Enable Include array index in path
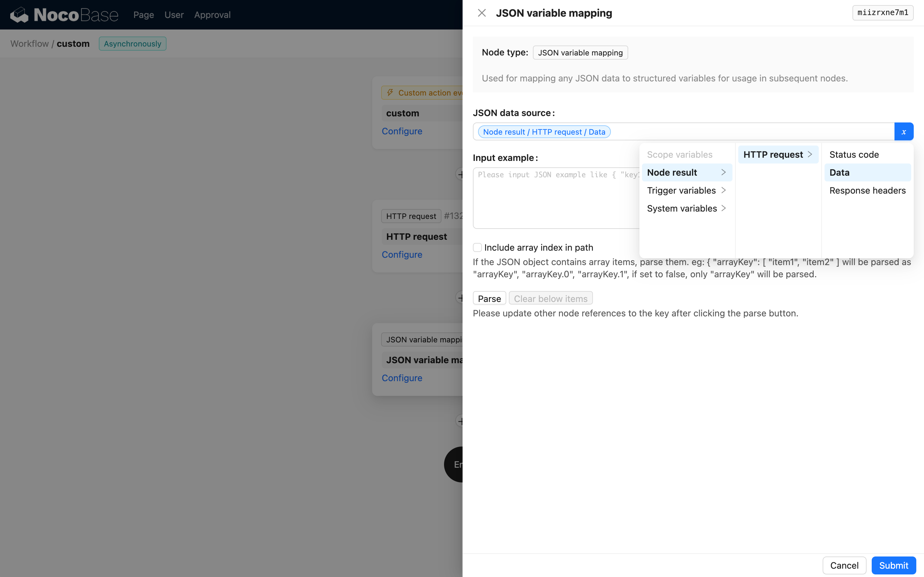This screenshot has width=924, height=577. (477, 247)
